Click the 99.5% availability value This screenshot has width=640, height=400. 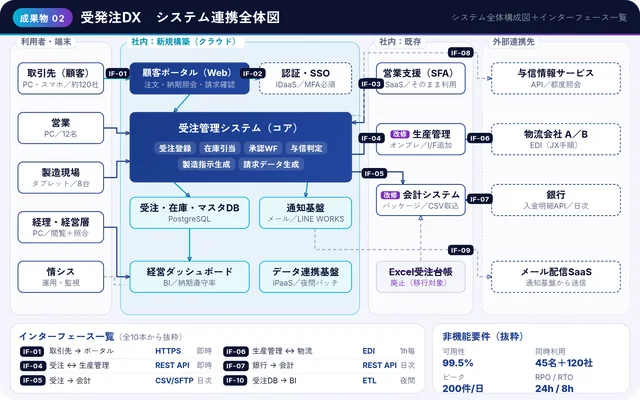coord(458,363)
